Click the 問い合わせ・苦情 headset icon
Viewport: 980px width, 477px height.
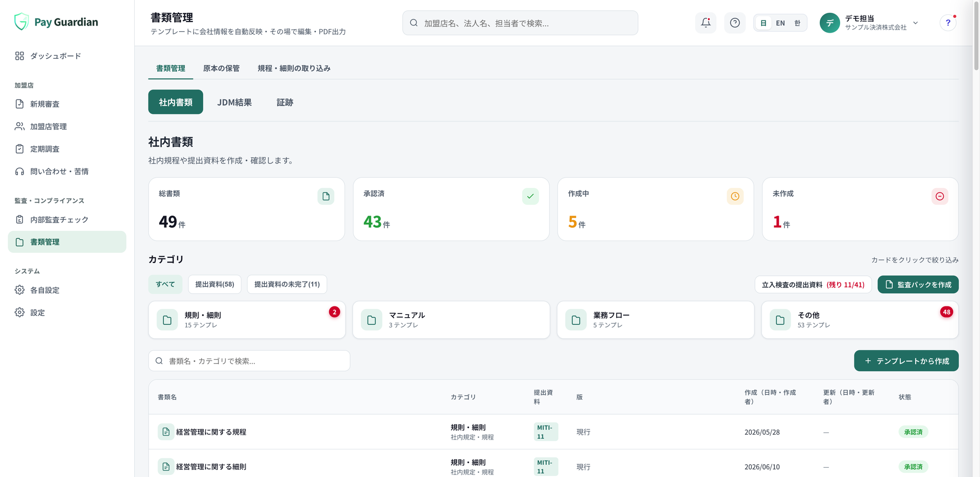pos(19,171)
